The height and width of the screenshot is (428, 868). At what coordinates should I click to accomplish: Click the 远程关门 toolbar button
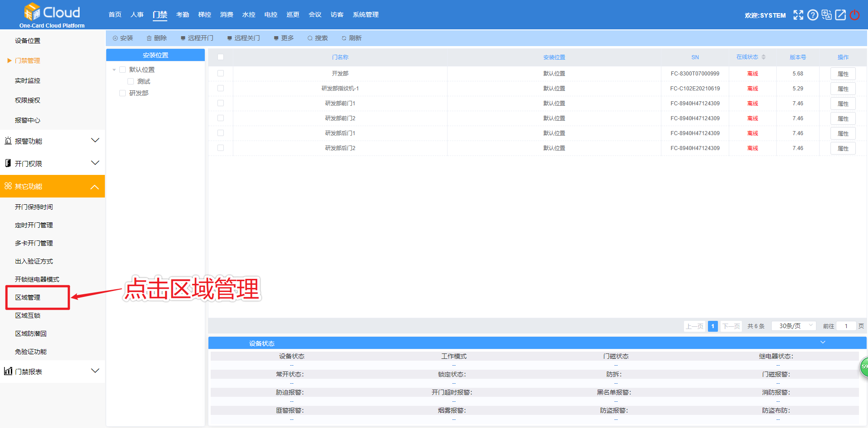click(244, 38)
